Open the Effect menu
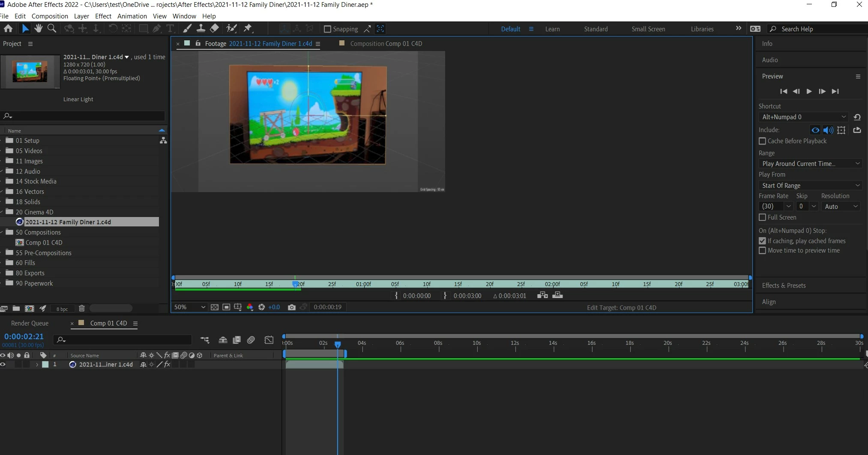 pyautogui.click(x=103, y=16)
